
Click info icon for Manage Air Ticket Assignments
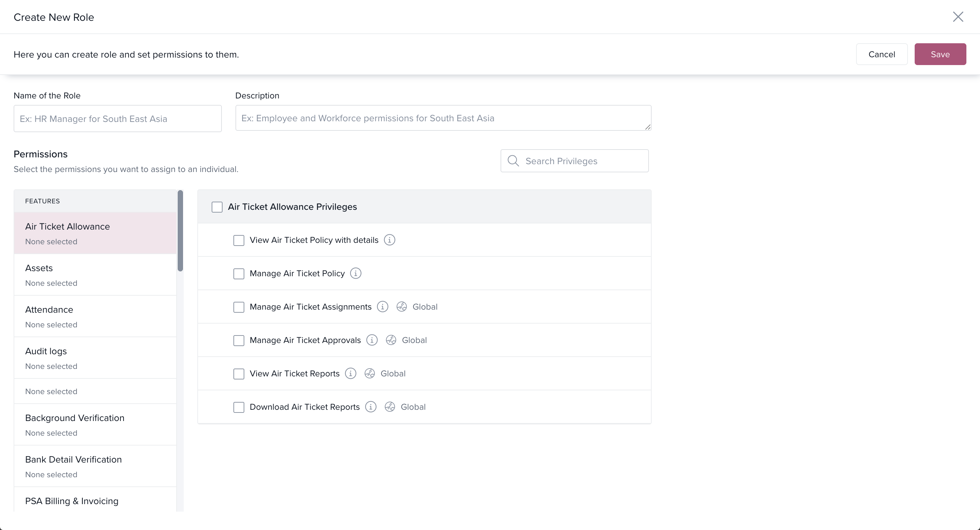tap(382, 307)
